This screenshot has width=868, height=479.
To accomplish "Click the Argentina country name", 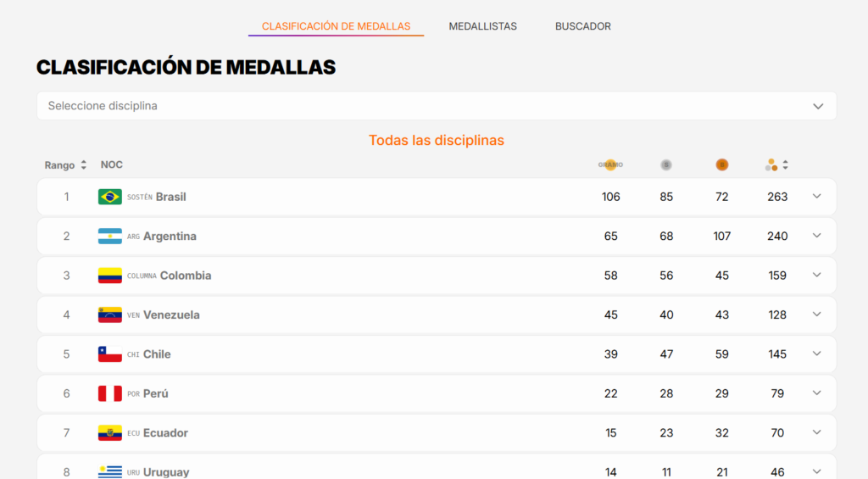I will [170, 236].
